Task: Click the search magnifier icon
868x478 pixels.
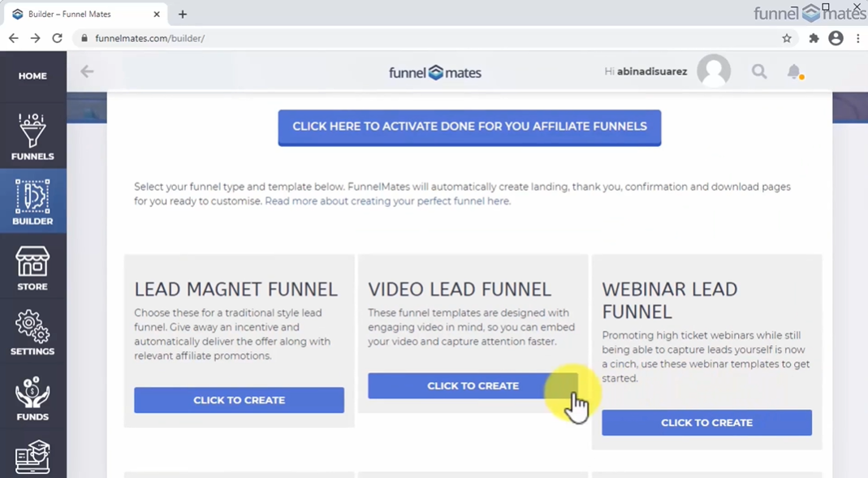Action: click(759, 72)
